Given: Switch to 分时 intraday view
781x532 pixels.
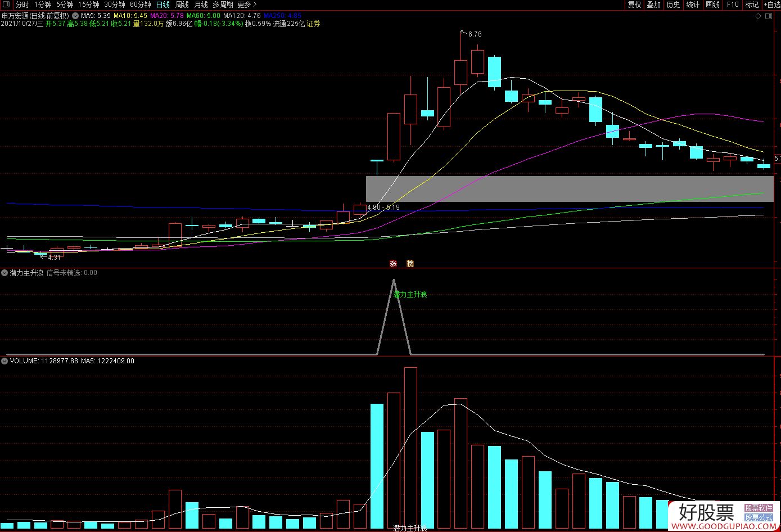Looking at the screenshot, I should pos(22,4).
